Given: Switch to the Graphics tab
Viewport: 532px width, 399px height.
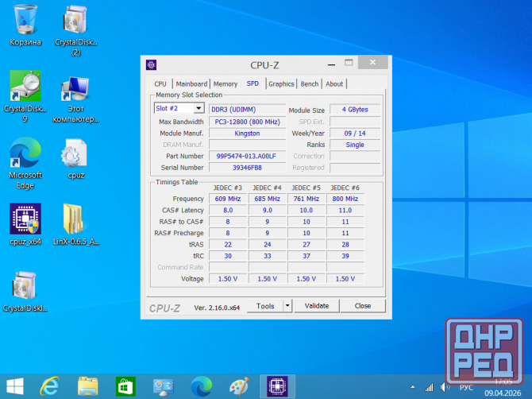Looking at the screenshot, I should [x=281, y=84].
